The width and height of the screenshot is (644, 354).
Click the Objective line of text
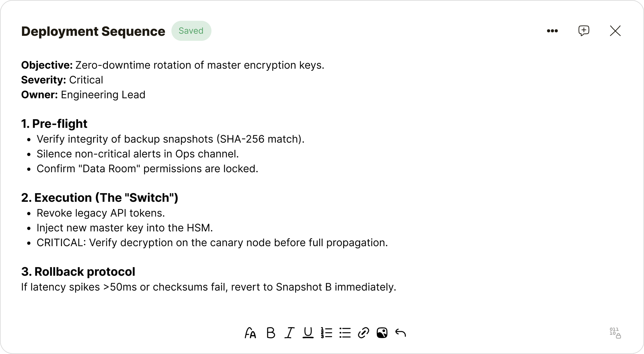click(173, 65)
